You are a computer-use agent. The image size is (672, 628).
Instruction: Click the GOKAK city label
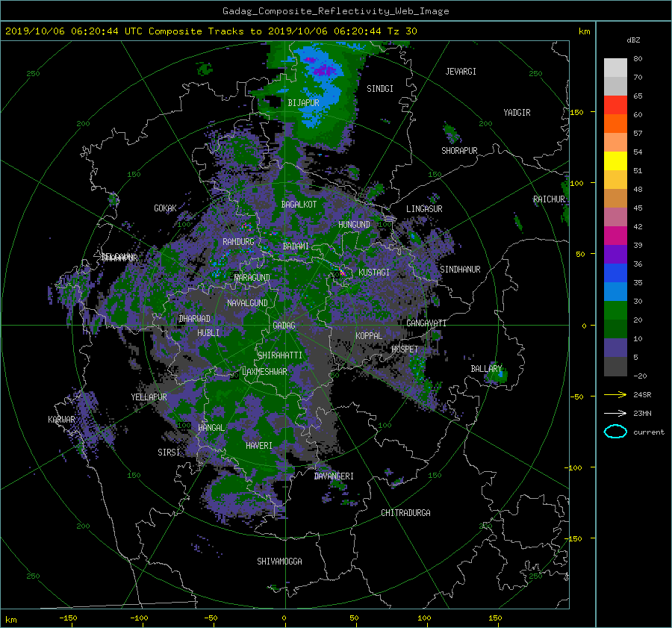tap(166, 208)
